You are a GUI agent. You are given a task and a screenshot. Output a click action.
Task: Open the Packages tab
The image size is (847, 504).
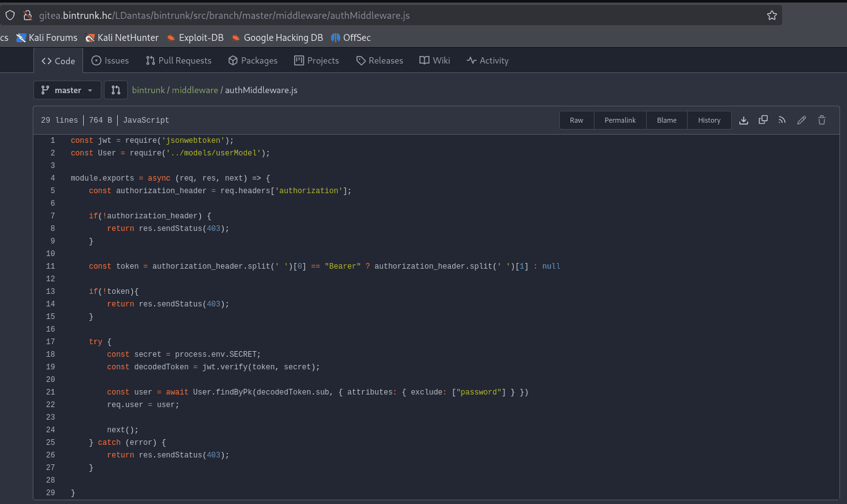(253, 60)
